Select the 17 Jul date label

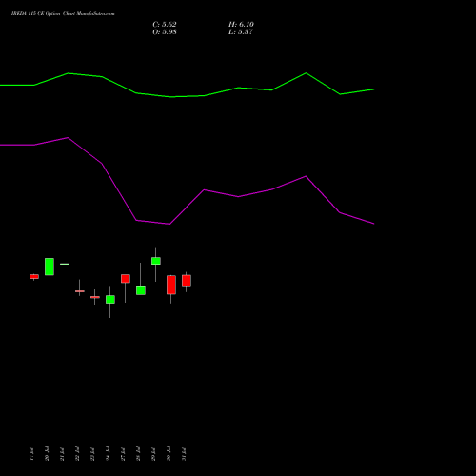(31, 454)
